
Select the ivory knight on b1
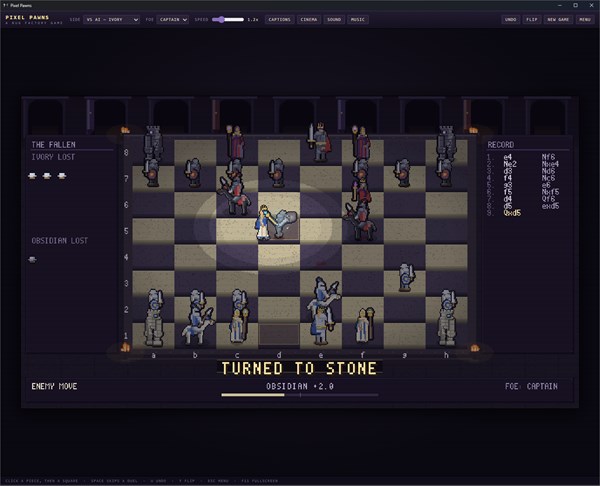(x=197, y=328)
